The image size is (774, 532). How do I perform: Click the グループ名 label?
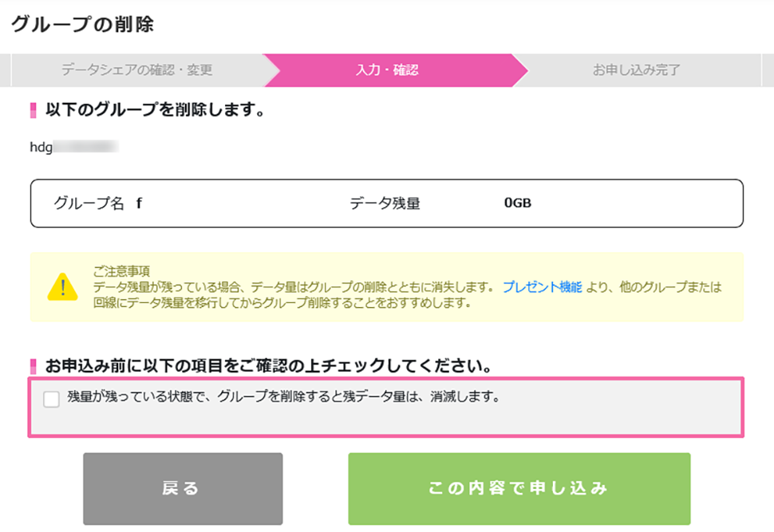(x=89, y=203)
